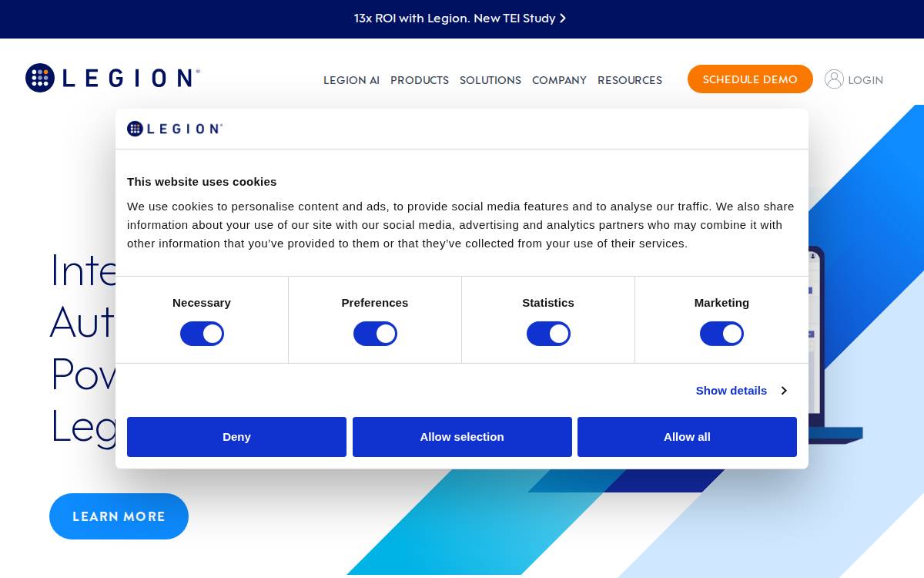
Task: Disable the Preferences cookies switch
Action: click(375, 334)
